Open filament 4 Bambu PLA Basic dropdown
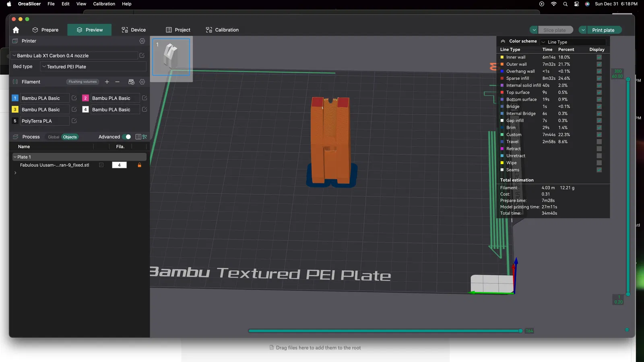This screenshot has width=644, height=362. tap(115, 109)
